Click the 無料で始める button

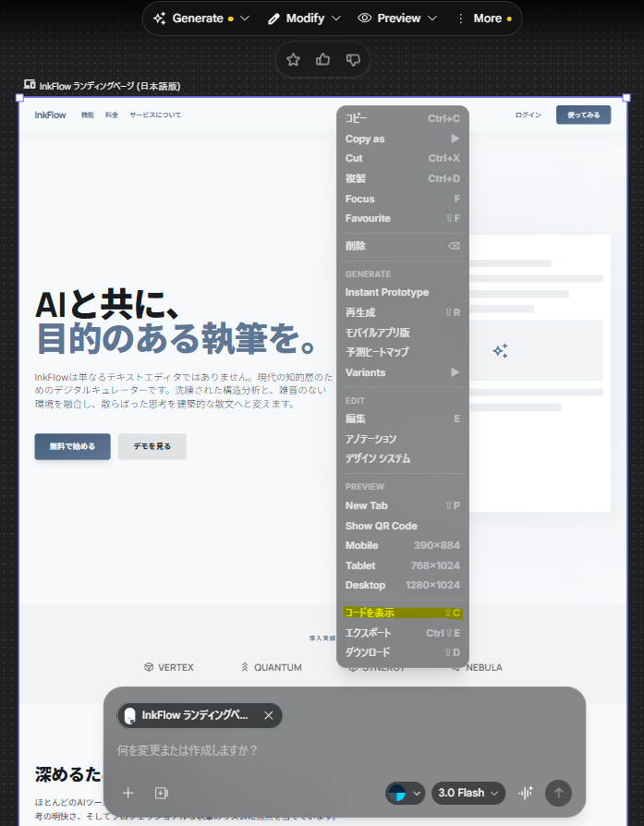[72, 446]
